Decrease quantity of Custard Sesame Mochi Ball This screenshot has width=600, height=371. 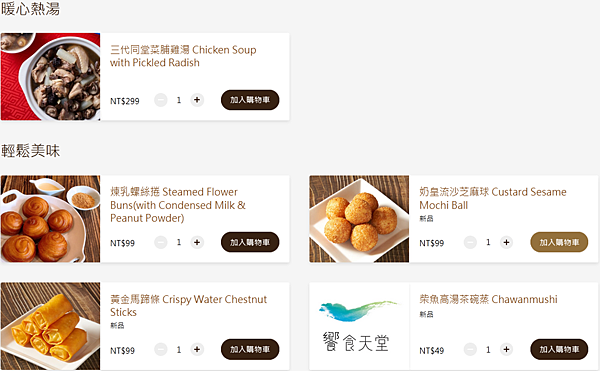pyautogui.click(x=470, y=242)
